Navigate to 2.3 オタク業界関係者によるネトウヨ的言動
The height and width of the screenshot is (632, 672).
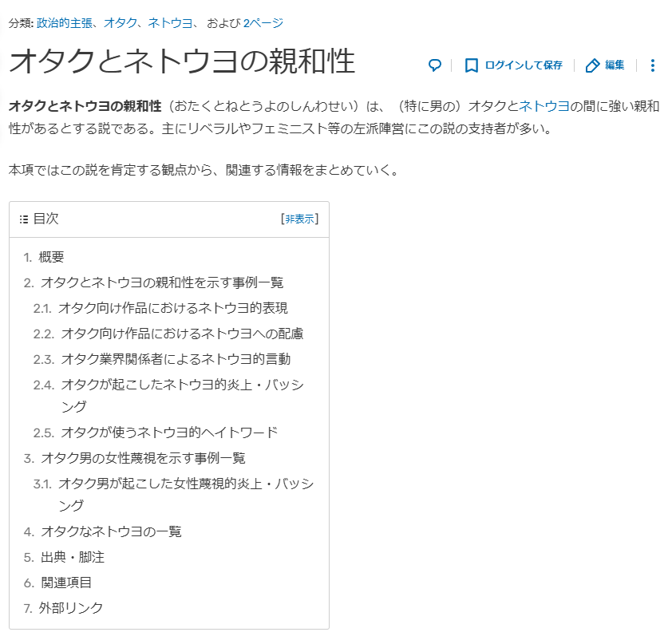click(176, 359)
